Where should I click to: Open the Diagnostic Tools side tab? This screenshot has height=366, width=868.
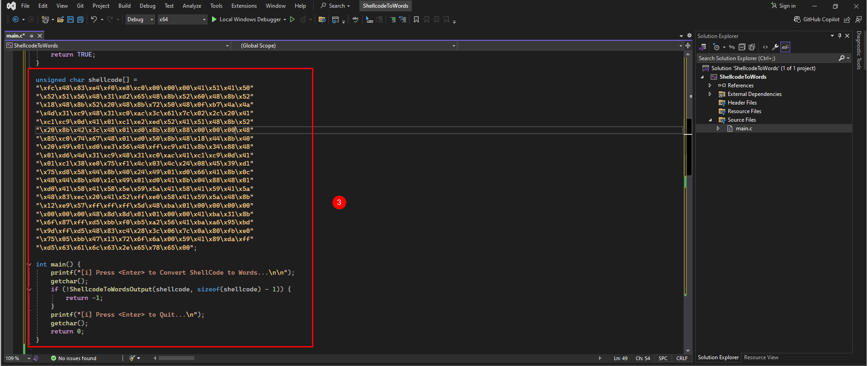click(x=859, y=50)
